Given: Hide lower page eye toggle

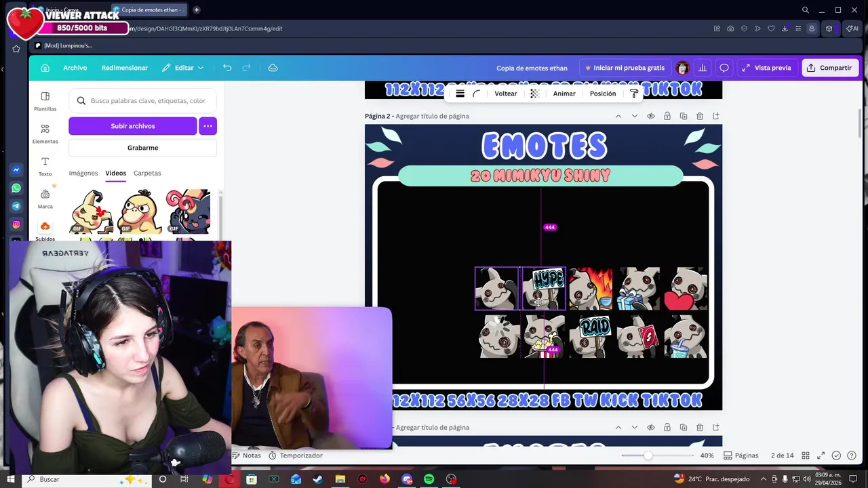Looking at the screenshot, I should (651, 428).
